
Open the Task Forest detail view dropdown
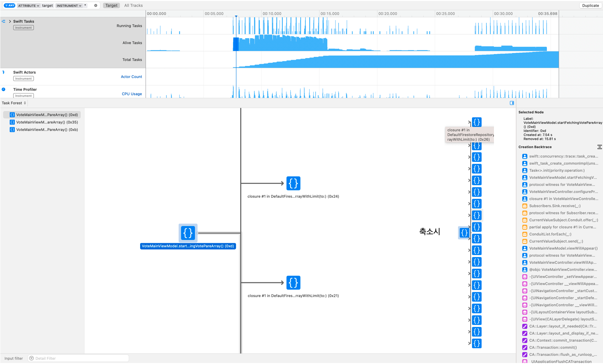click(14, 103)
